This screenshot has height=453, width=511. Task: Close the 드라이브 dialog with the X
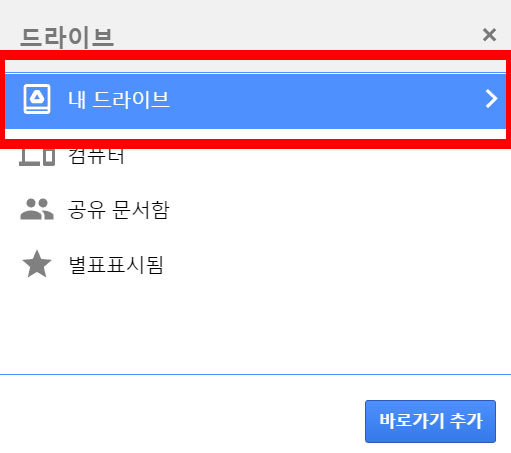coord(489,35)
